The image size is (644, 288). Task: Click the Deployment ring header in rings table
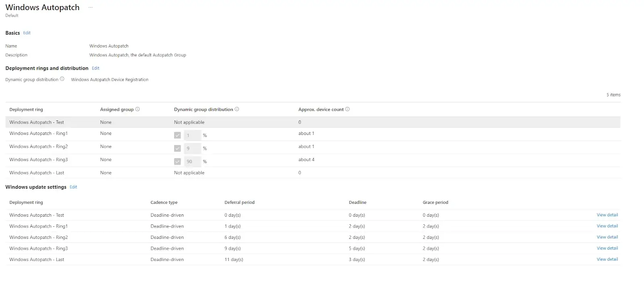[26, 110]
